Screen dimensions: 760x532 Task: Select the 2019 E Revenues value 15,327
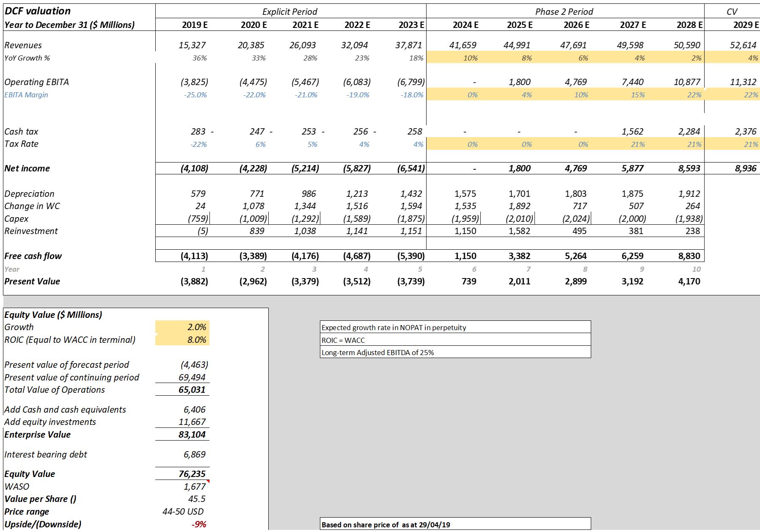click(192, 45)
